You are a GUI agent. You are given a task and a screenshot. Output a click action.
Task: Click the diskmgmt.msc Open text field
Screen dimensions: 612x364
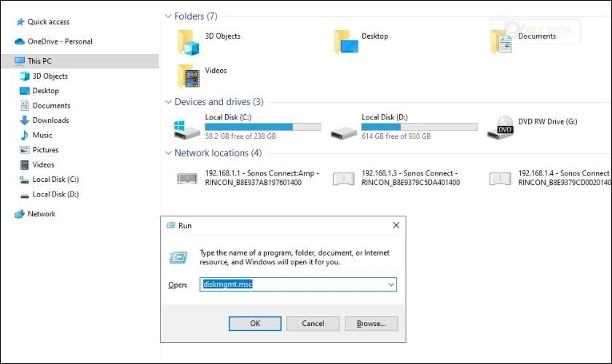(291, 285)
